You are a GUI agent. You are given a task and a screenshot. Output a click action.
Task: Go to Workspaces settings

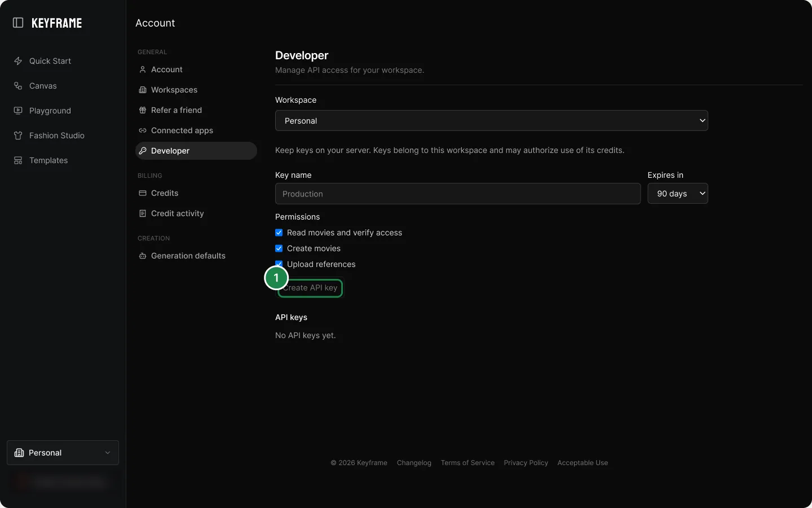(196, 90)
